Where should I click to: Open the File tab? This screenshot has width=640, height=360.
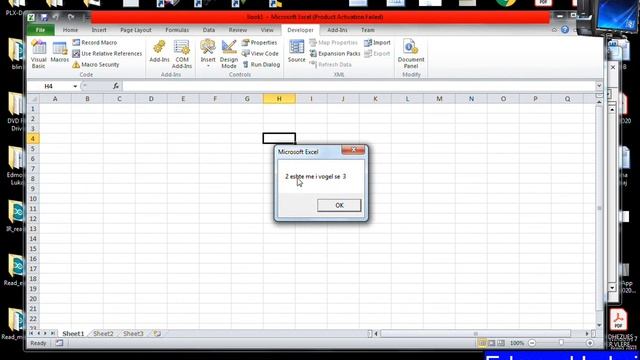(40, 30)
